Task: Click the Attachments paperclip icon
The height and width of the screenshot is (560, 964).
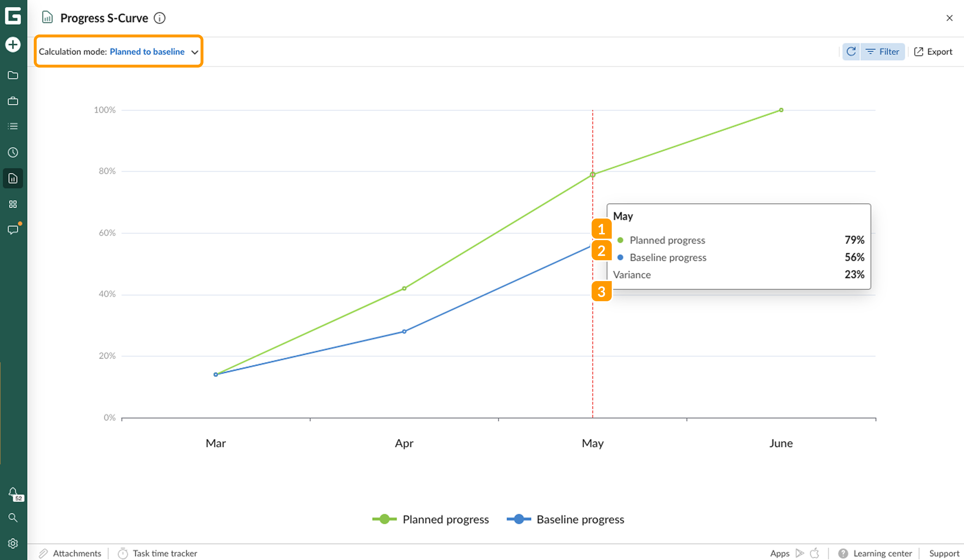Action: [43, 553]
